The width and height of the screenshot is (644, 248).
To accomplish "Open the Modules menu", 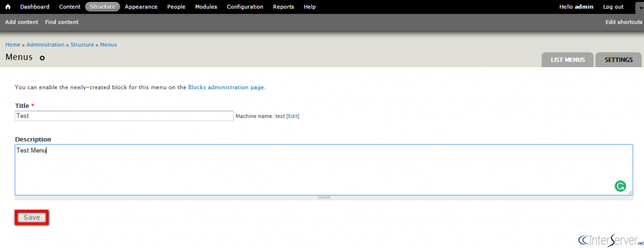I will click(x=206, y=7).
